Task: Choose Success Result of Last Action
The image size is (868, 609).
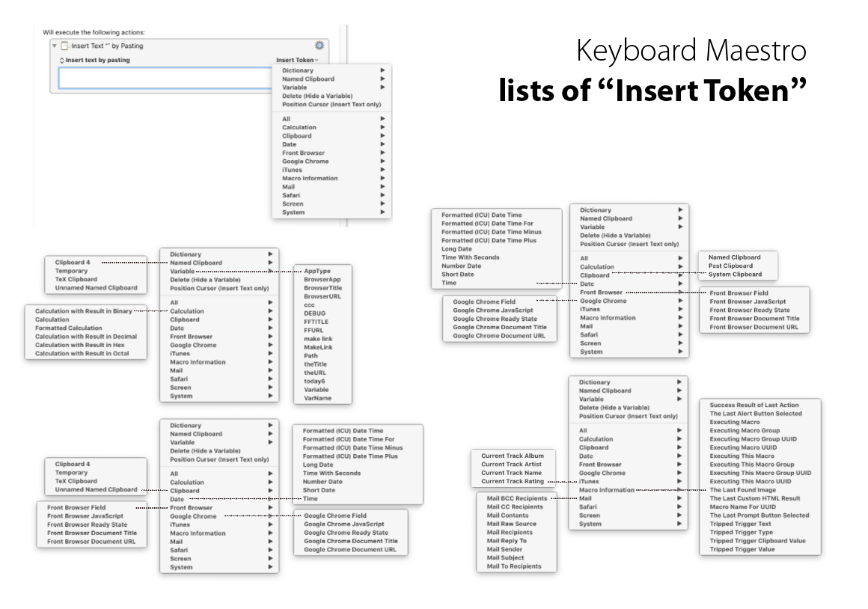Action: click(754, 405)
